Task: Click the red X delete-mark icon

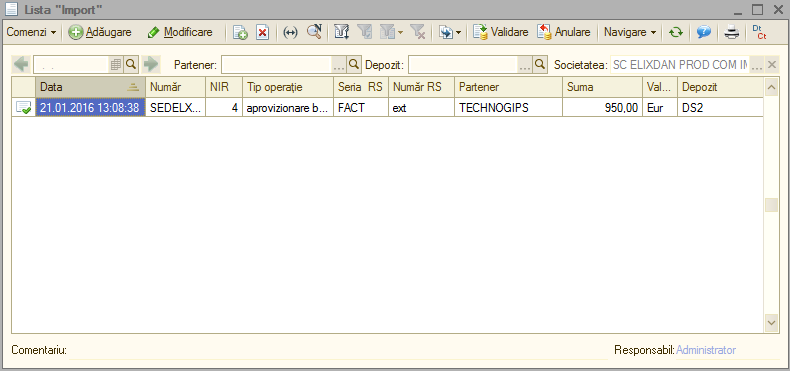Action: [x=262, y=33]
